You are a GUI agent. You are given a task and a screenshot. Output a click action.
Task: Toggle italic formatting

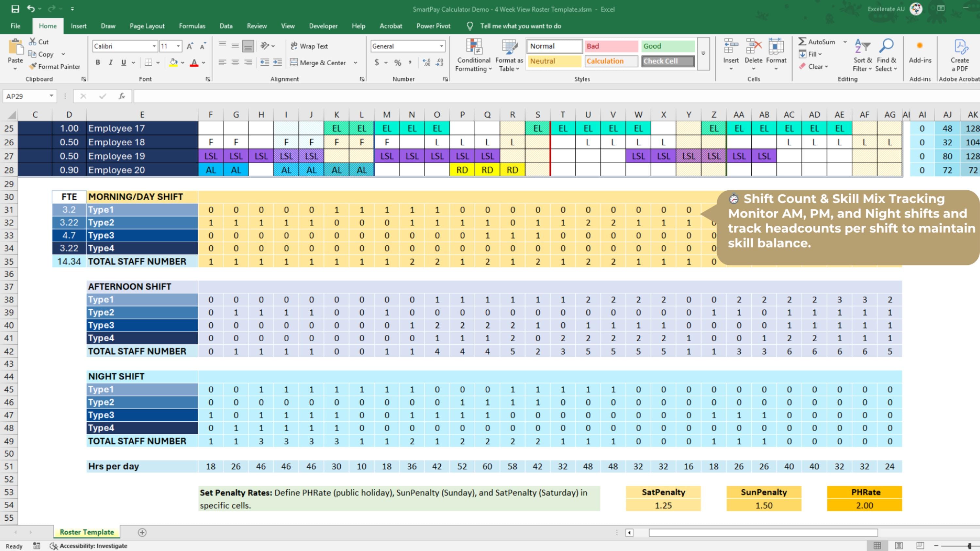(x=110, y=62)
